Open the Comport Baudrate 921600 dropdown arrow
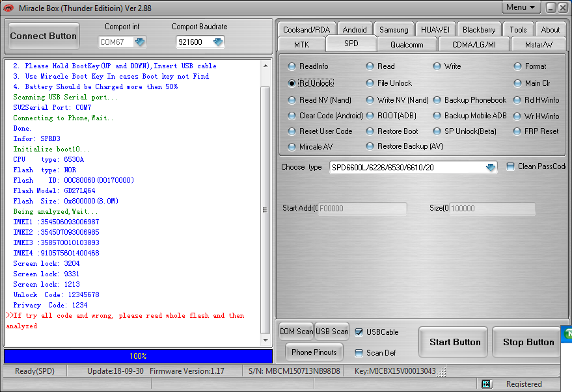The width and height of the screenshot is (572, 392). tap(218, 42)
